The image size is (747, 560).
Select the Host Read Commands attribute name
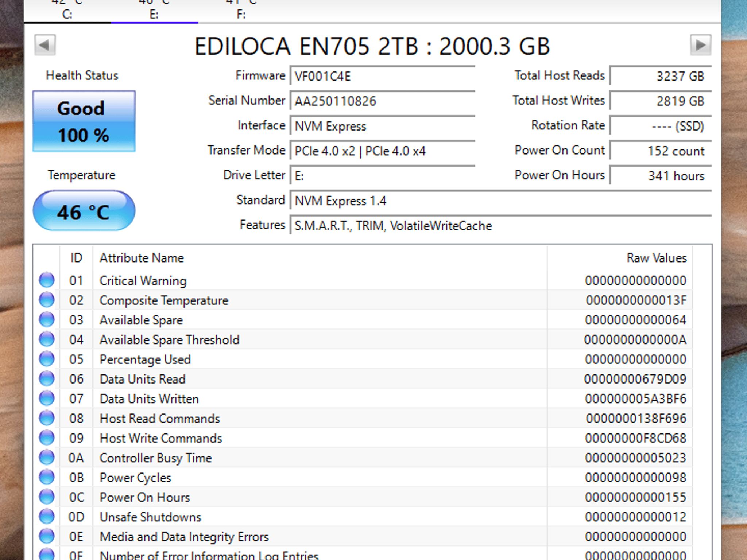tap(160, 419)
